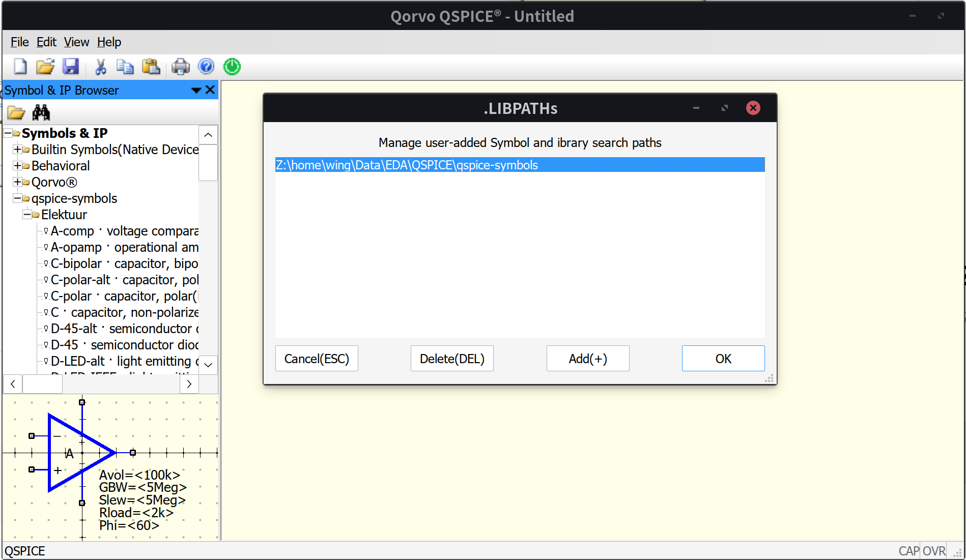
Task: Collapse the Symbols & IP root node
Action: click(8, 133)
